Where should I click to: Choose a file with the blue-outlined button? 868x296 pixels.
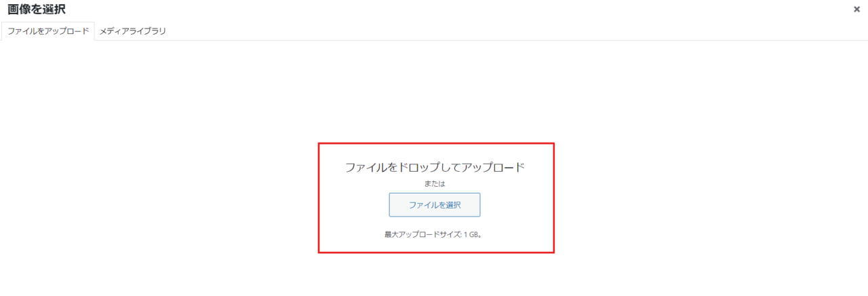pos(435,205)
